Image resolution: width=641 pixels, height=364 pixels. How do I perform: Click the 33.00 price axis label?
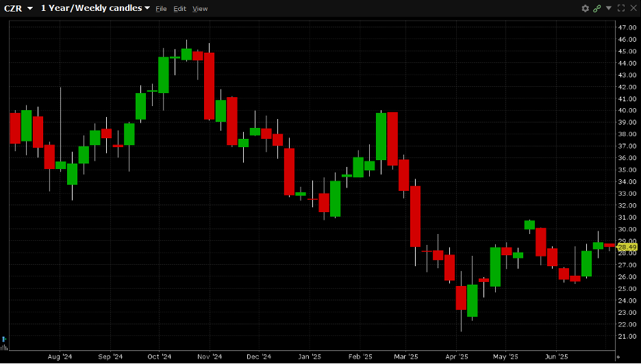click(x=627, y=193)
